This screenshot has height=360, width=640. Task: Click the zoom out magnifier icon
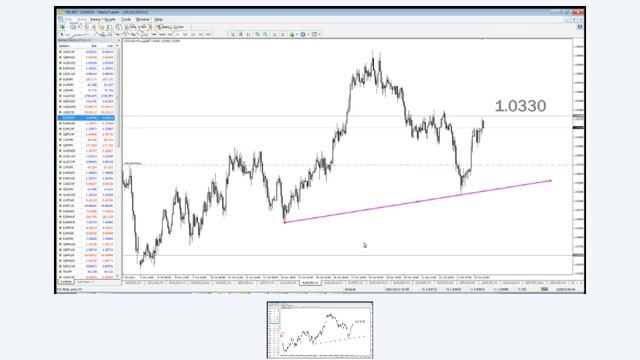[x=265, y=35]
